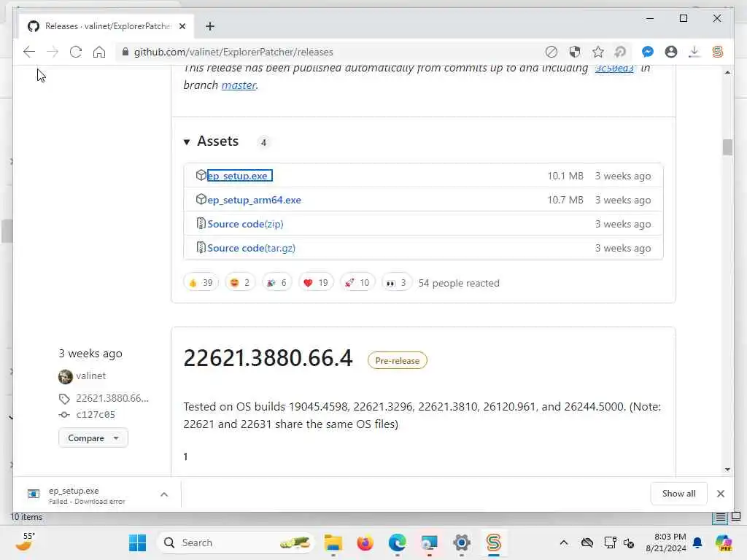Click the site lock icon

tap(125, 52)
